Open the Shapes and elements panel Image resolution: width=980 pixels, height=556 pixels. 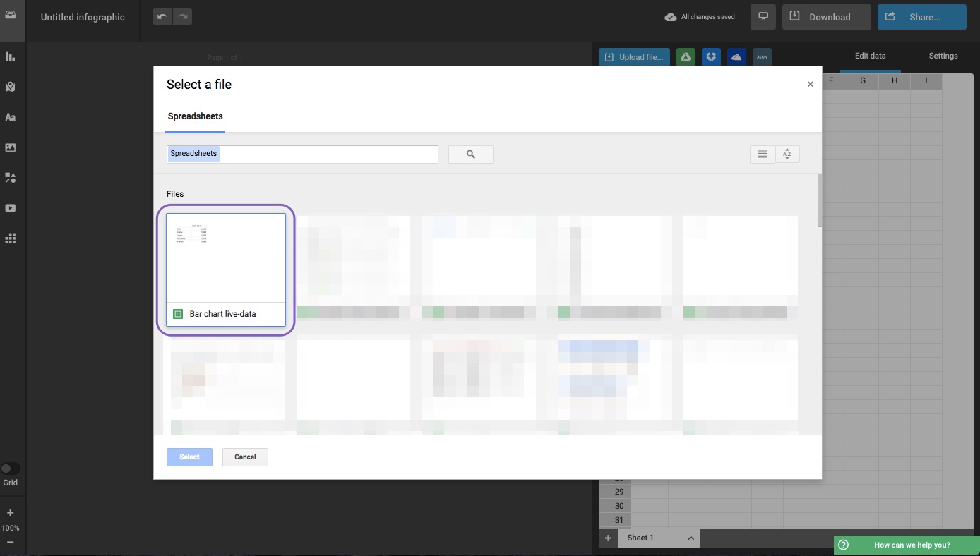[11, 178]
